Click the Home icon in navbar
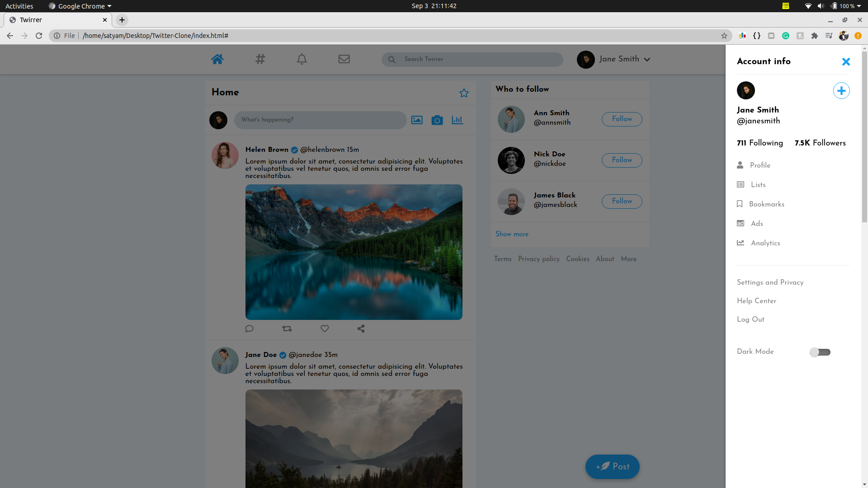 [x=217, y=59]
